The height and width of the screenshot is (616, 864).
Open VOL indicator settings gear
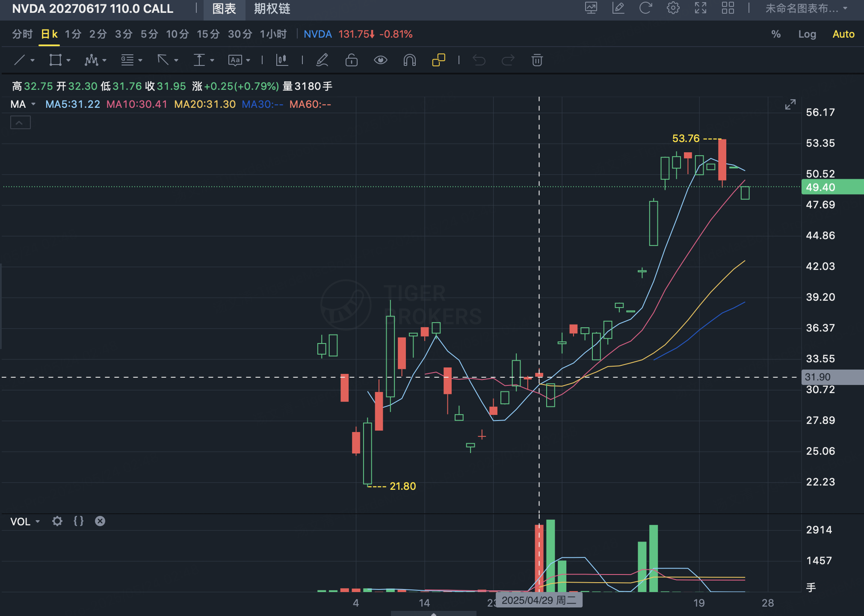click(x=57, y=521)
